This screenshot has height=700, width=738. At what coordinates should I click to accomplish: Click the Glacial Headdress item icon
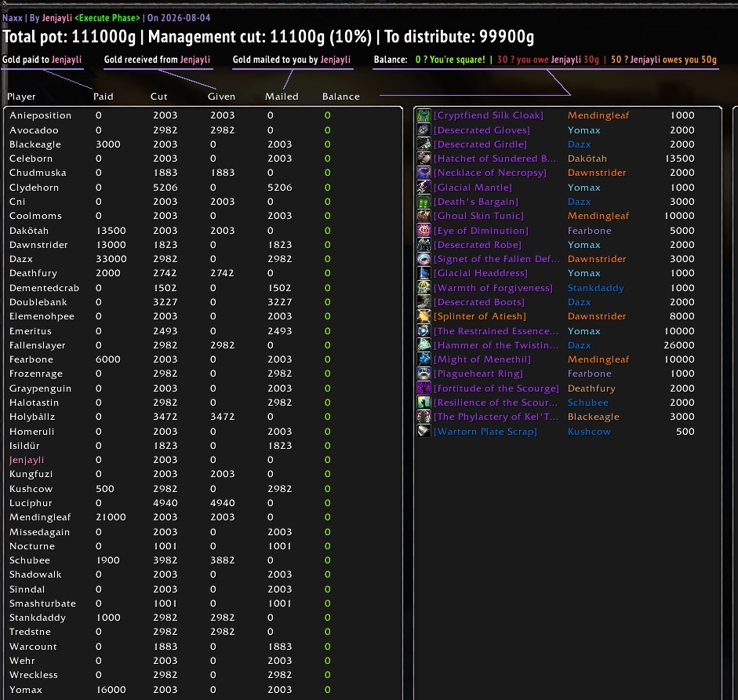coord(424,273)
